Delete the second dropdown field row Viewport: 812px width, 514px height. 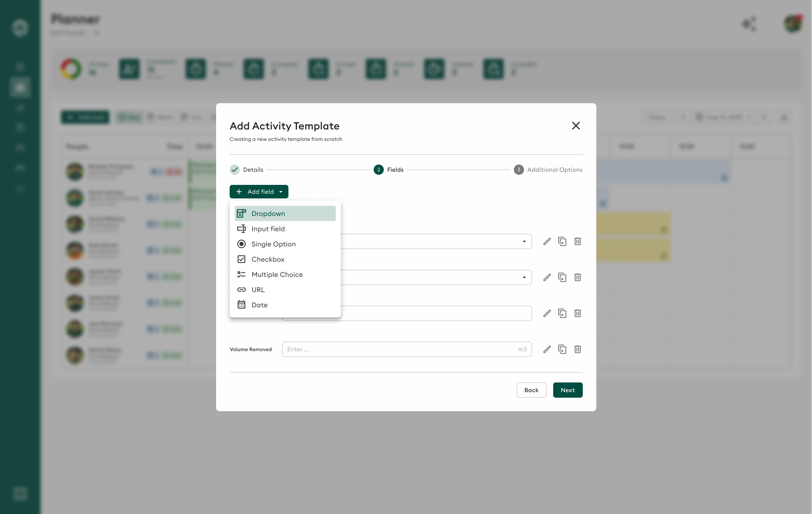pyautogui.click(x=577, y=278)
